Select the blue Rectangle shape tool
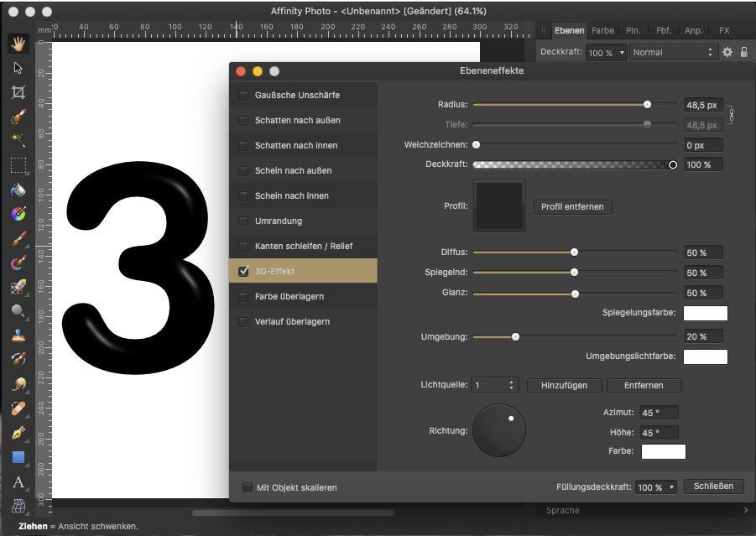This screenshot has width=756, height=536. [18, 457]
